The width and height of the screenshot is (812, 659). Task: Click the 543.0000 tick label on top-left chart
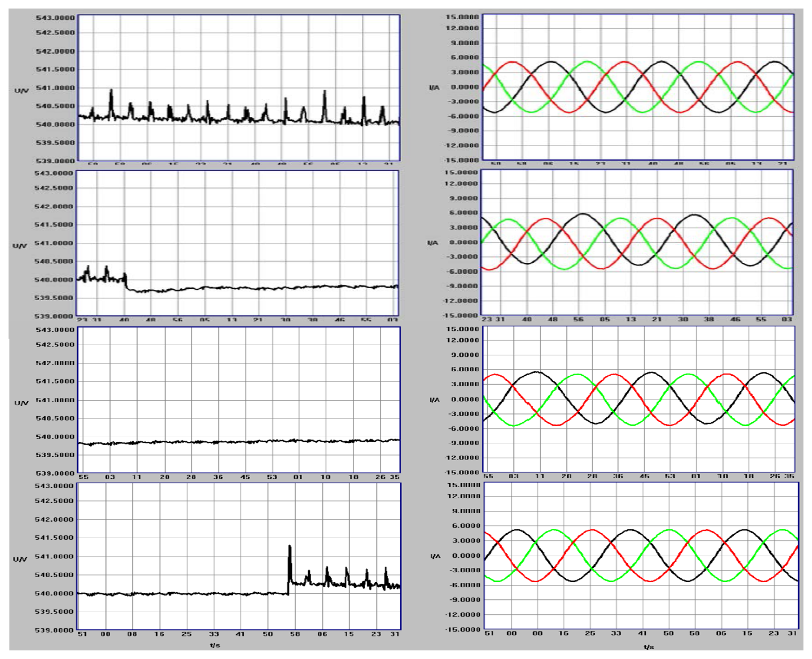(56, 18)
